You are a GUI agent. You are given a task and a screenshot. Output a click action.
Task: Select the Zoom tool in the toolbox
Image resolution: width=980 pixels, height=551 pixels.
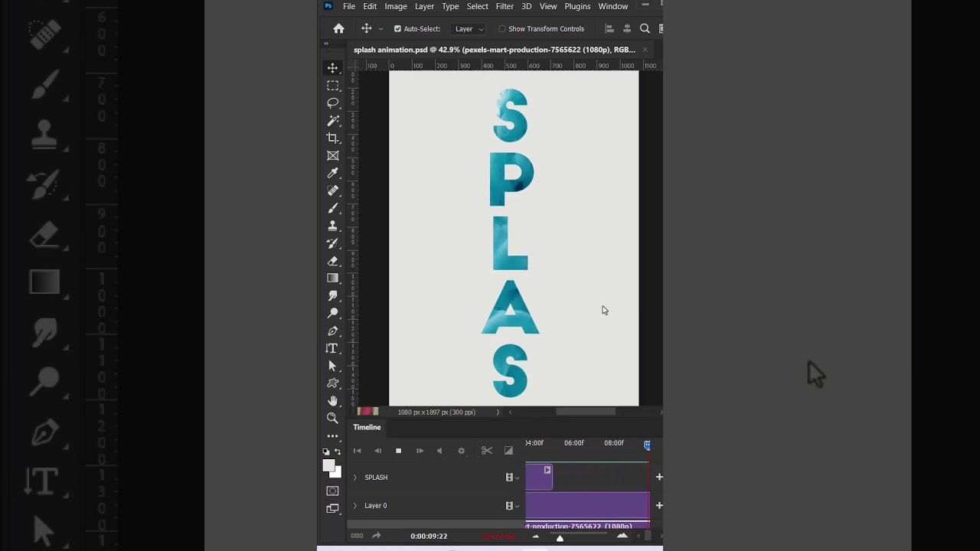point(332,419)
